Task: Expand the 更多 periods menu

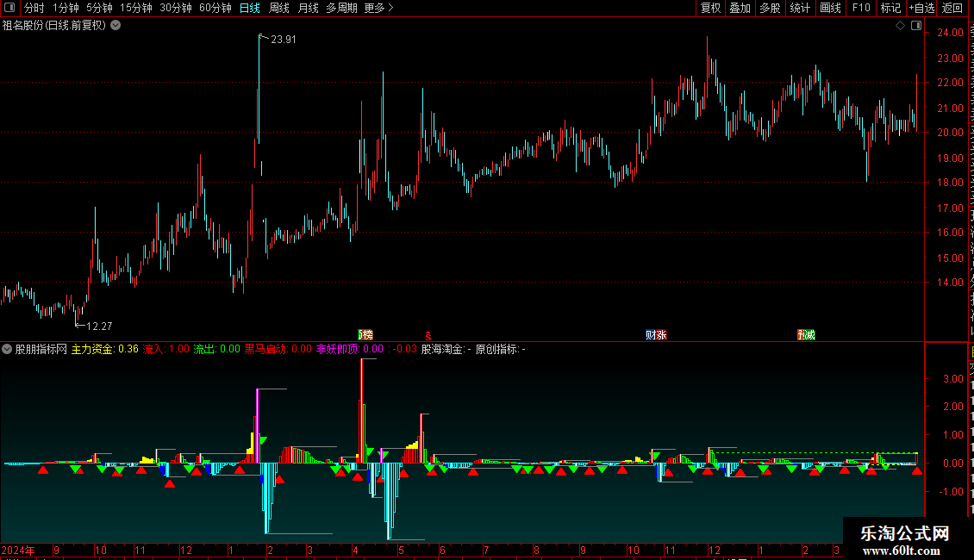Action: (x=378, y=8)
